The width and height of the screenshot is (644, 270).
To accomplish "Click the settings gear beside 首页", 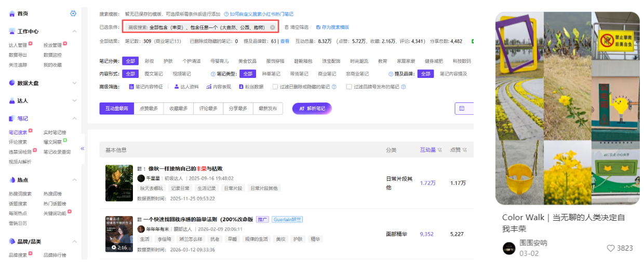I will tap(73, 14).
